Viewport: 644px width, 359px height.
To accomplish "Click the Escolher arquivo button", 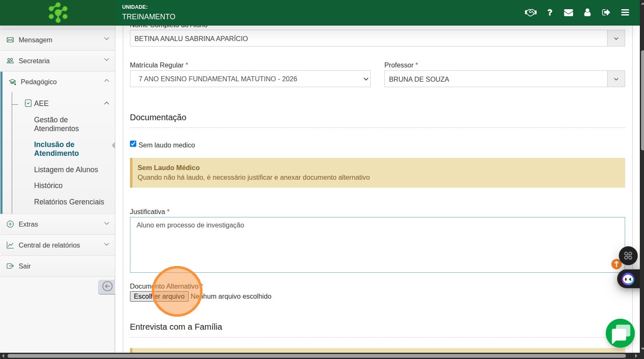I will coord(159,297).
